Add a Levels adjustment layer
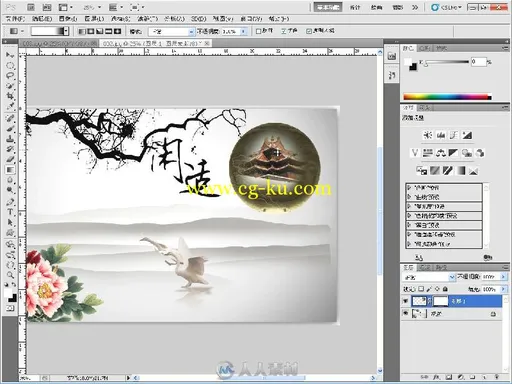This screenshot has width=512, height=384. (441, 135)
